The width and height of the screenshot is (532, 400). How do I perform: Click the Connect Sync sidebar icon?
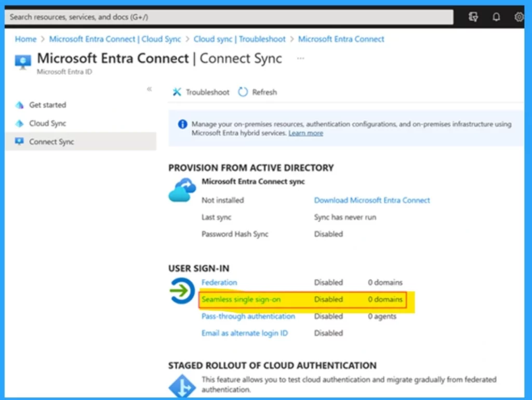coord(19,141)
